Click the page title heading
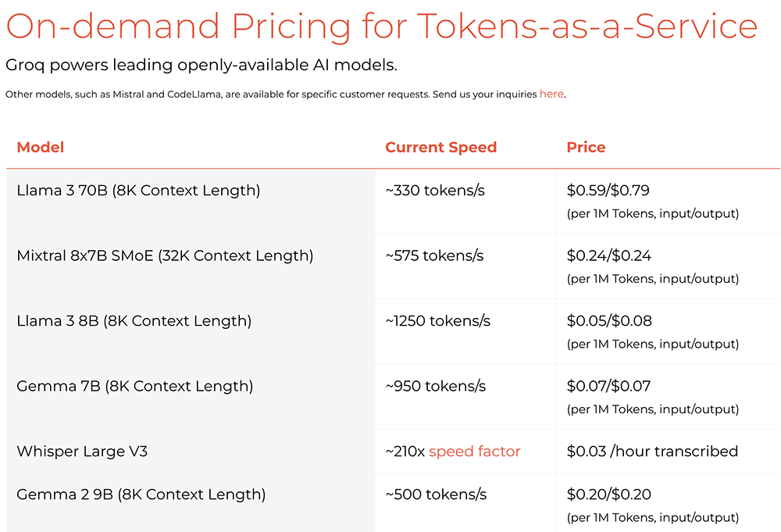The height and width of the screenshot is (532, 781). 381,27
